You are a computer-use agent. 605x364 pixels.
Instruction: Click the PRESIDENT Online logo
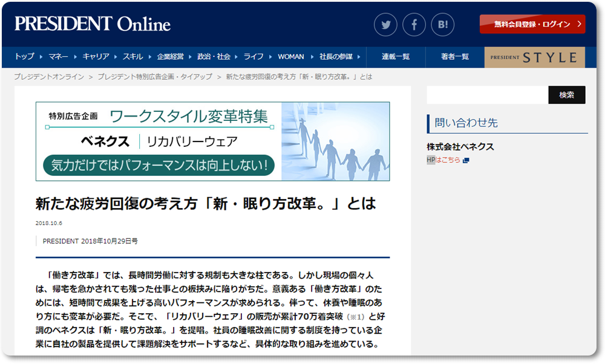click(x=93, y=24)
